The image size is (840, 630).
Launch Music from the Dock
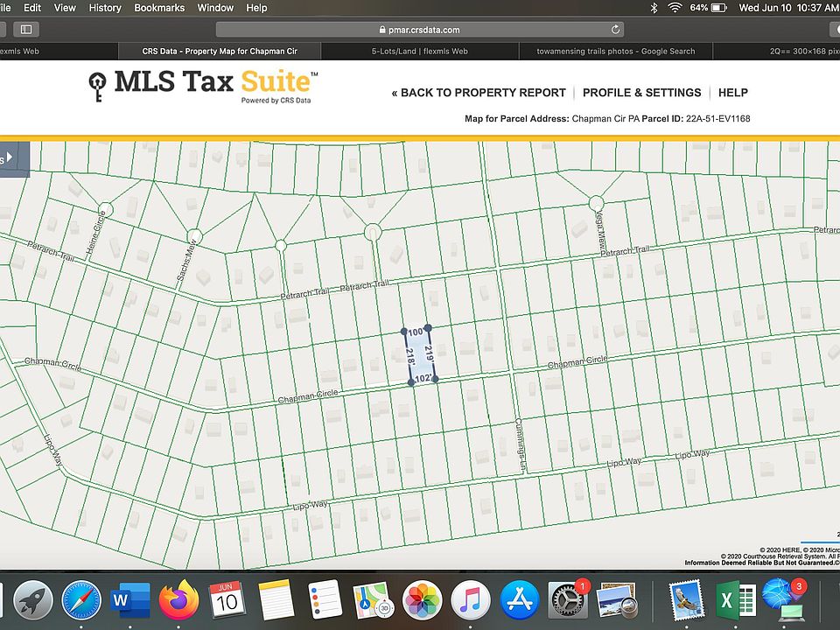pos(471,600)
